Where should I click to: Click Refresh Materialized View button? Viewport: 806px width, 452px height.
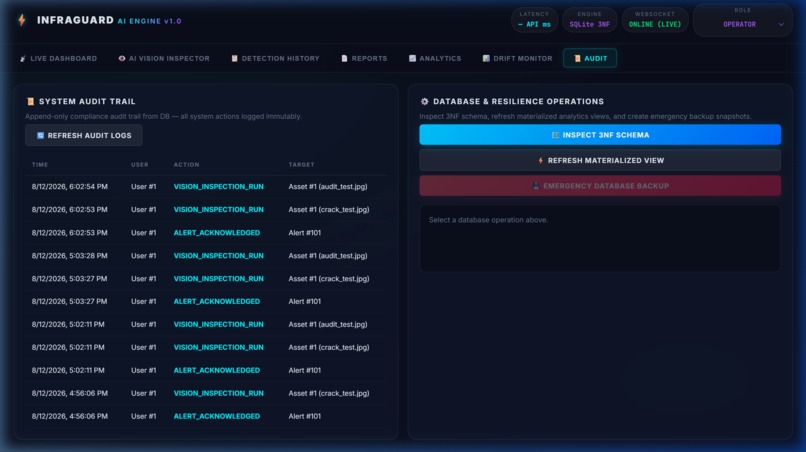click(x=600, y=160)
